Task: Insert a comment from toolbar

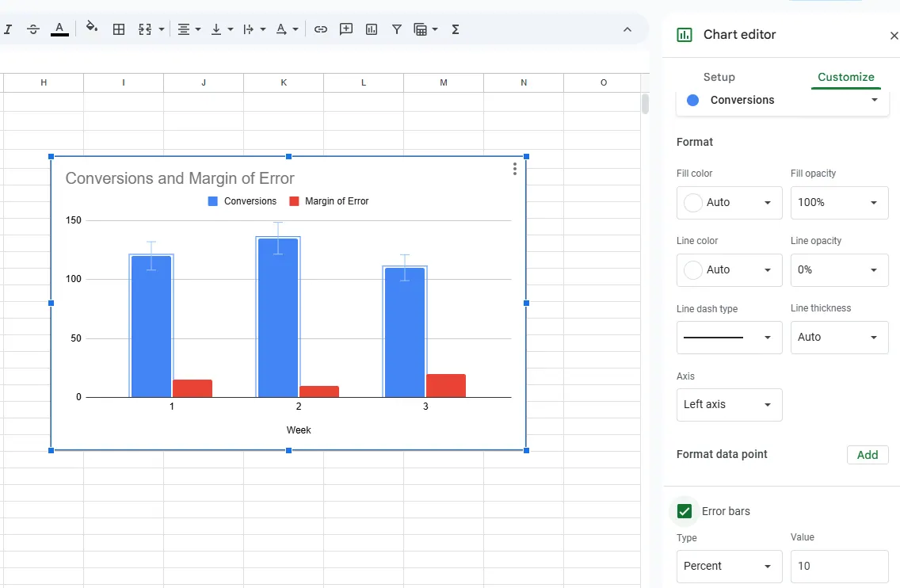Action: (346, 29)
